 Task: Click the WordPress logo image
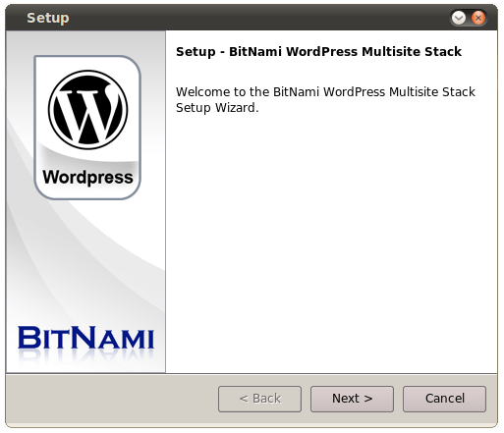point(87,110)
